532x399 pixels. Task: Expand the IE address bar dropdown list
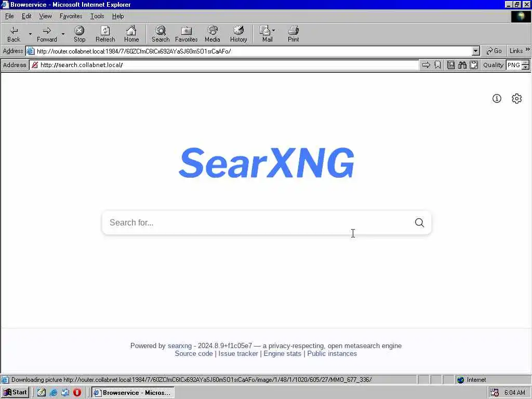(476, 51)
